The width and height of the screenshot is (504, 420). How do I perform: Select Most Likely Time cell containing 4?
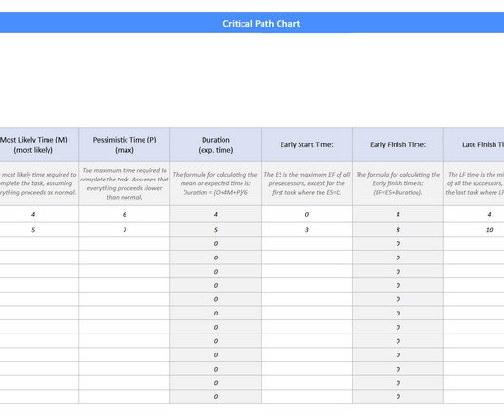point(39,214)
